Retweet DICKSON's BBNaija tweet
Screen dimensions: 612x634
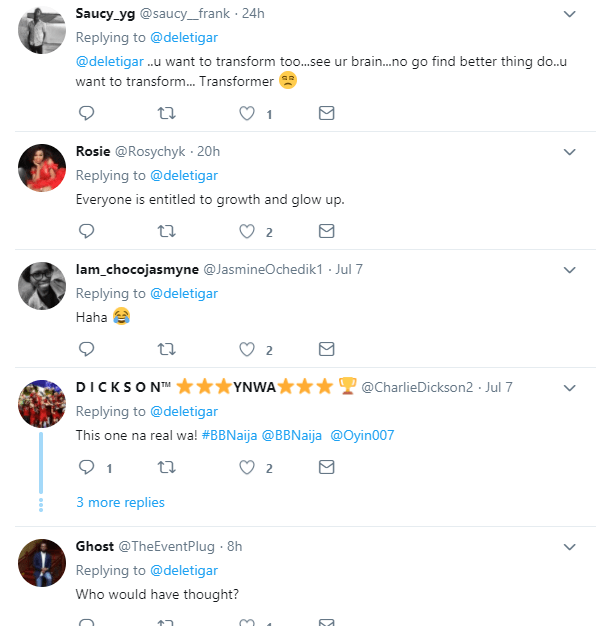point(167,467)
